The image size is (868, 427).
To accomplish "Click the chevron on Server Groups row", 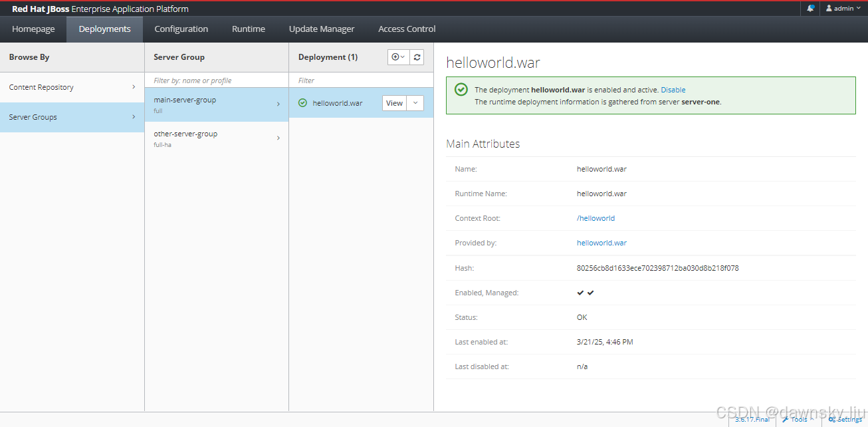I will click(134, 117).
